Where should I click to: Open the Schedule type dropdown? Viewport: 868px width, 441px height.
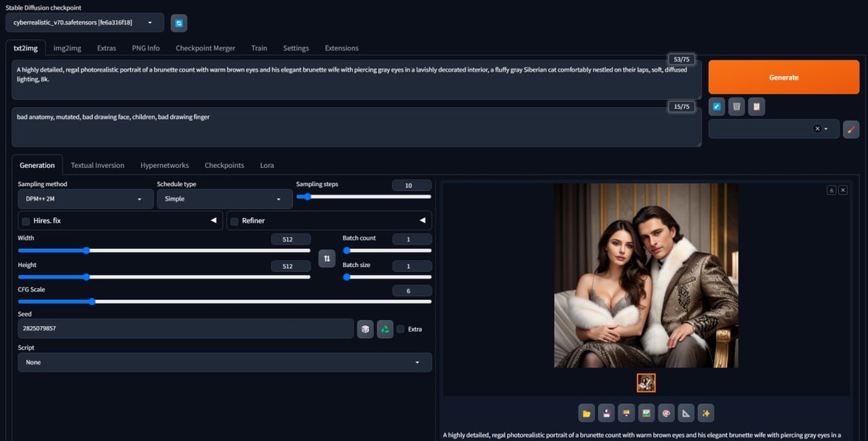coord(224,198)
